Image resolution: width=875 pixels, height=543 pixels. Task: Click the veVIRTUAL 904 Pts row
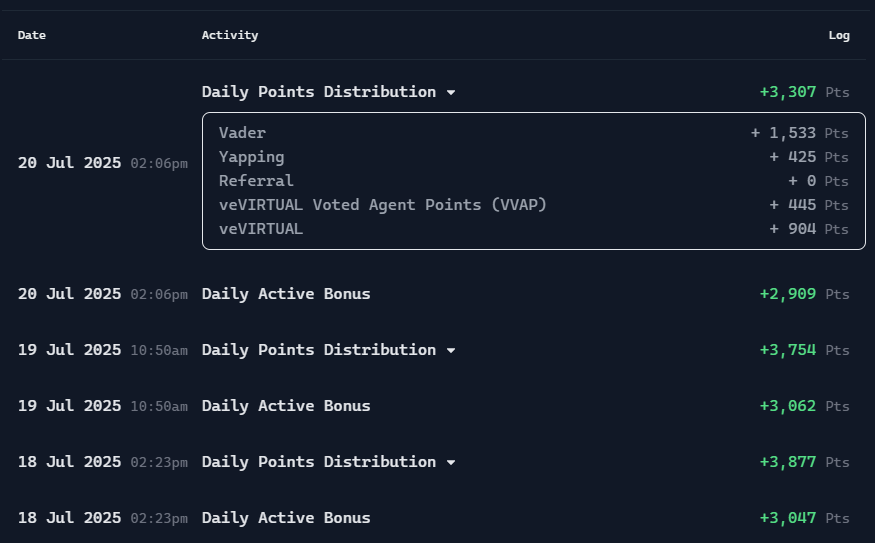coord(533,229)
